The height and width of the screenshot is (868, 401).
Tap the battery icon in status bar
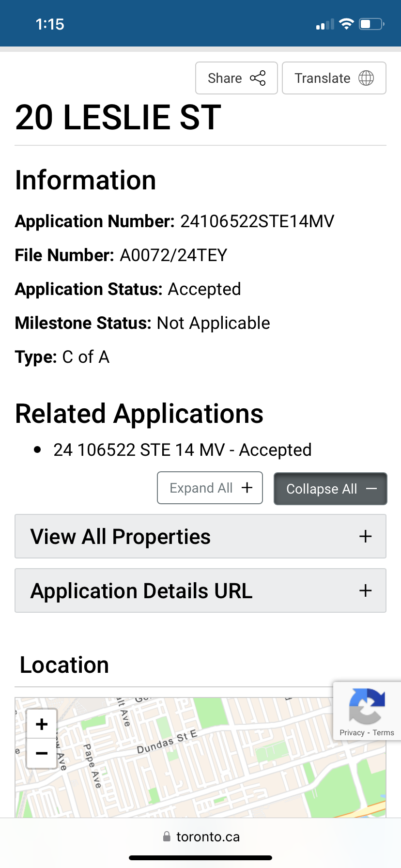pyautogui.click(x=371, y=24)
